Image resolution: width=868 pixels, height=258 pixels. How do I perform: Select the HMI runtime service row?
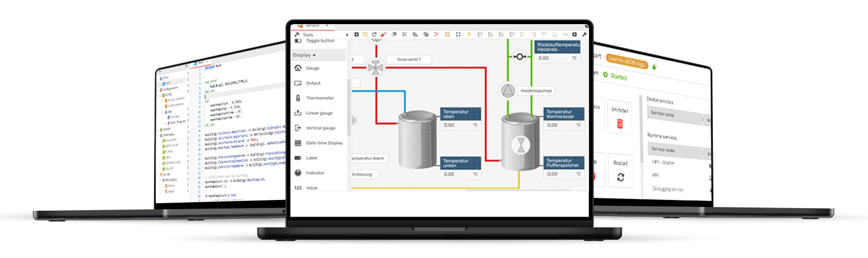[655, 175]
